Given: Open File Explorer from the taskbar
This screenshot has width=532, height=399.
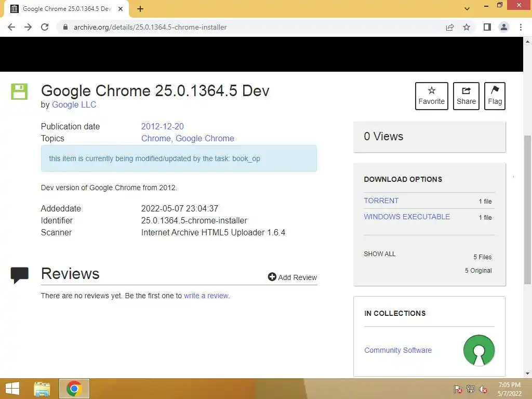Looking at the screenshot, I should tap(42, 389).
